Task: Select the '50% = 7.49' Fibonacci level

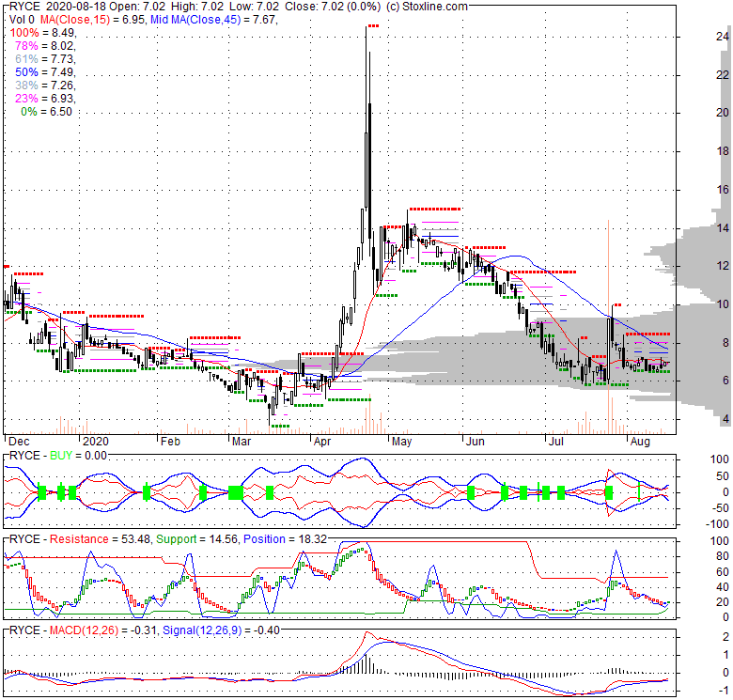Action: pyautogui.click(x=44, y=72)
